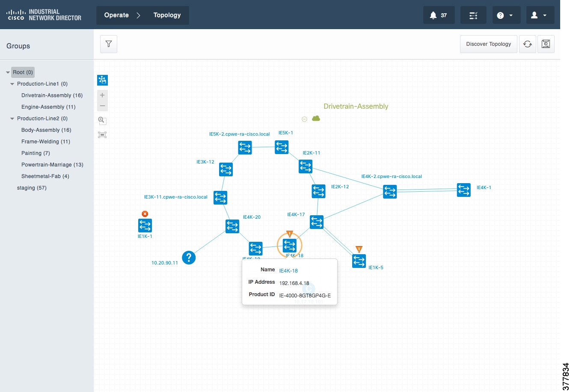Viewport: 570px width, 392px height.
Task: Click the Cisco Industrial Network Director logo
Action: [44, 15]
